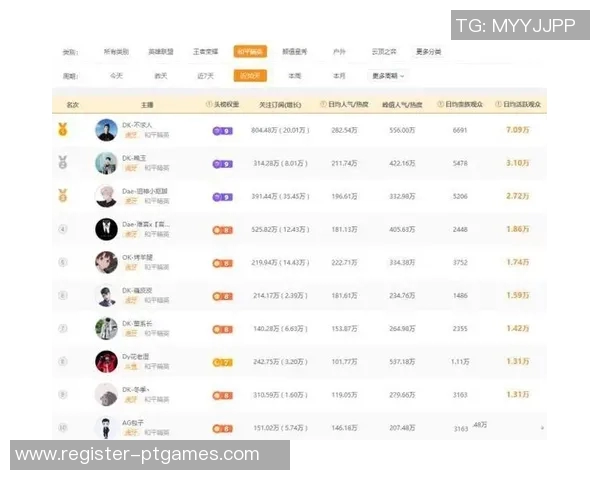
Task: Click the 7.09万 active viewers value
Action: [x=518, y=130]
